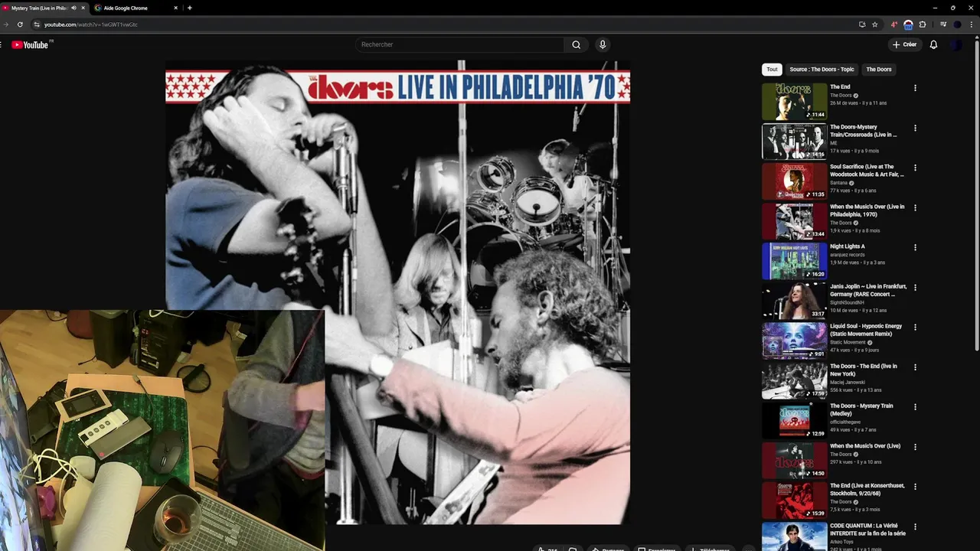Open options for 'Liquid Soul' video

[915, 327]
